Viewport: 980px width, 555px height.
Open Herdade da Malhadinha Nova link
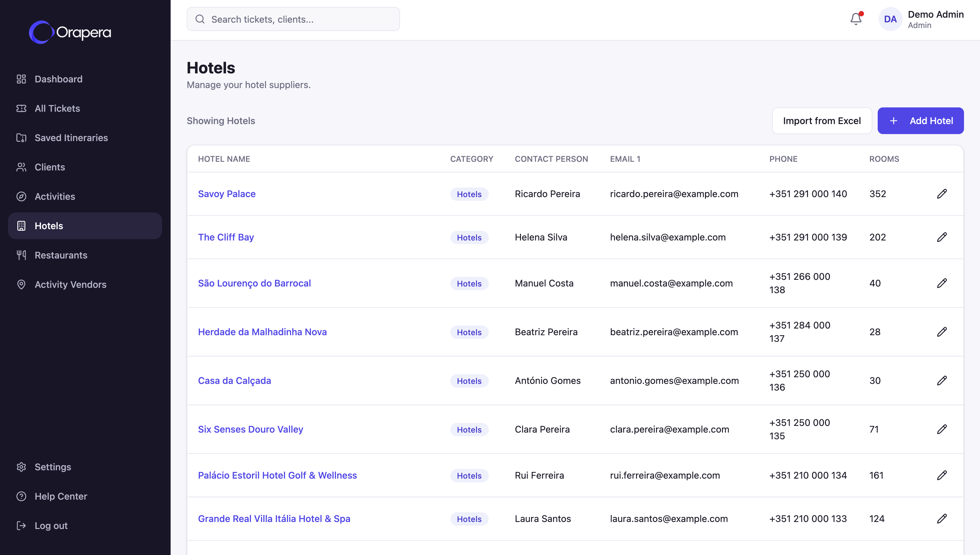click(262, 332)
